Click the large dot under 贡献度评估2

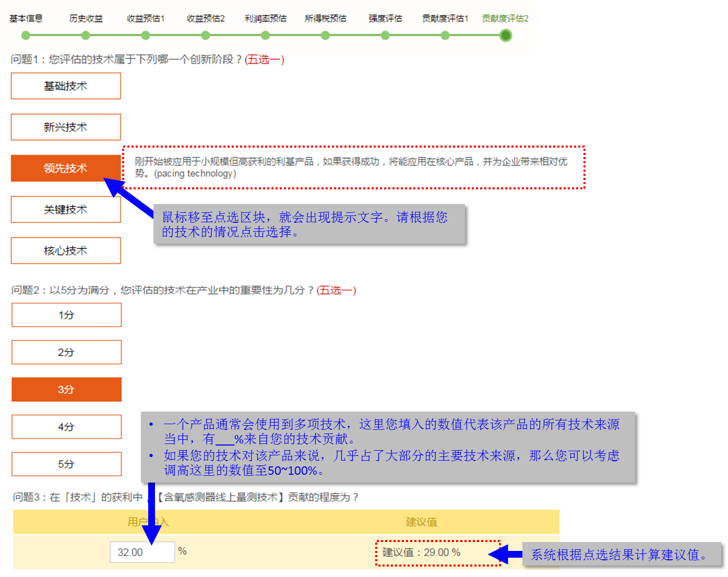[505, 35]
